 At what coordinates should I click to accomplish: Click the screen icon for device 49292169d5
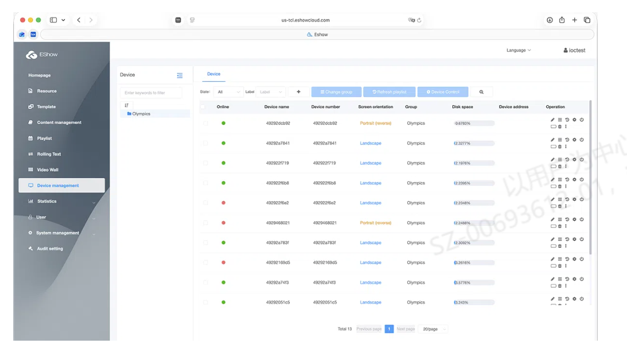point(554,266)
